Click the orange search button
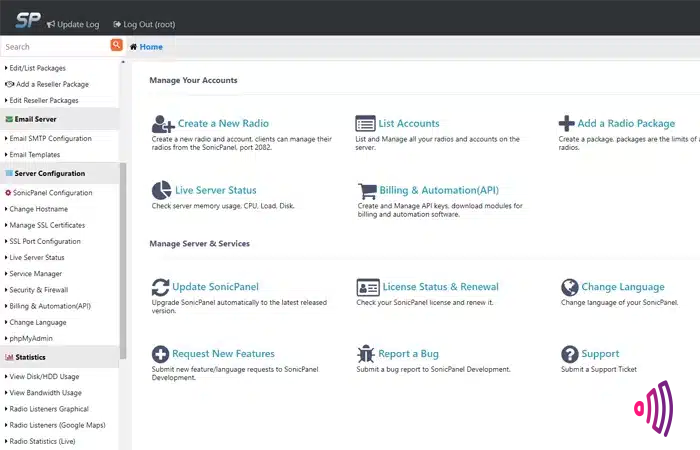The image size is (700, 450). 117,46
